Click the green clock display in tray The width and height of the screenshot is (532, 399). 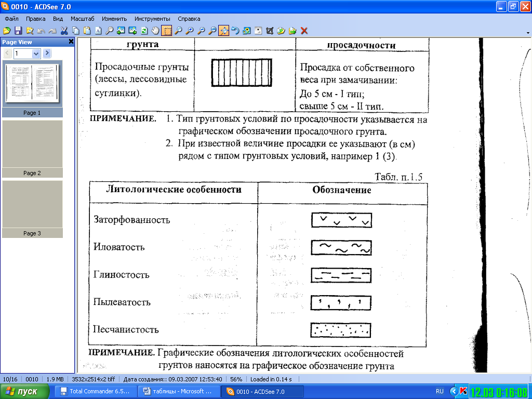click(499, 392)
